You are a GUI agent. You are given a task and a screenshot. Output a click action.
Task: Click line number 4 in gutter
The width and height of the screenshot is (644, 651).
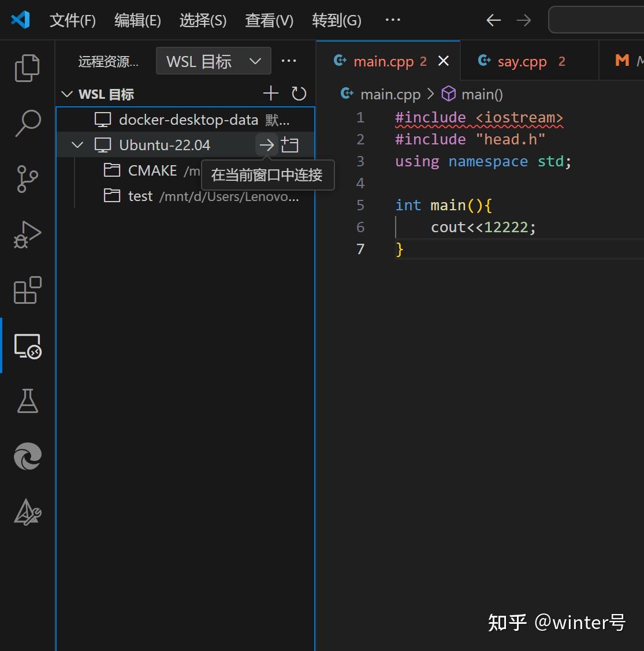point(360,183)
